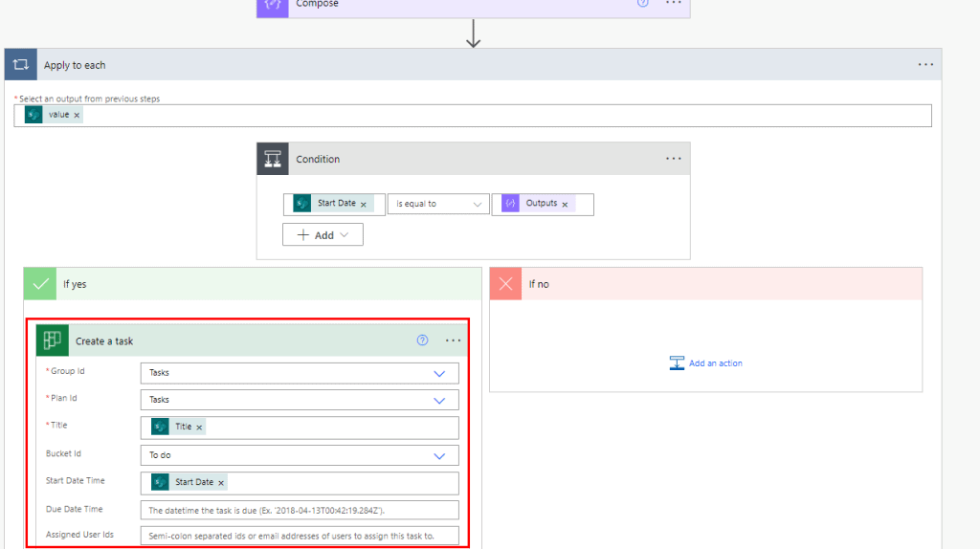The image size is (980, 549).
Task: Click inside the Due Date Time field
Action: (x=300, y=511)
